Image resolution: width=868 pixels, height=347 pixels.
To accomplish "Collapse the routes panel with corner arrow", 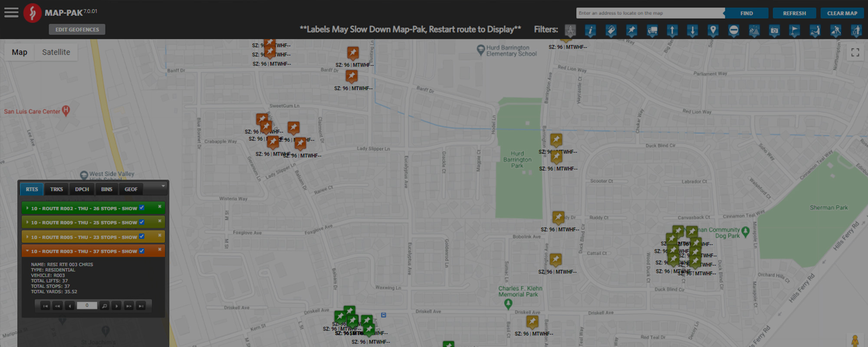I will (163, 186).
